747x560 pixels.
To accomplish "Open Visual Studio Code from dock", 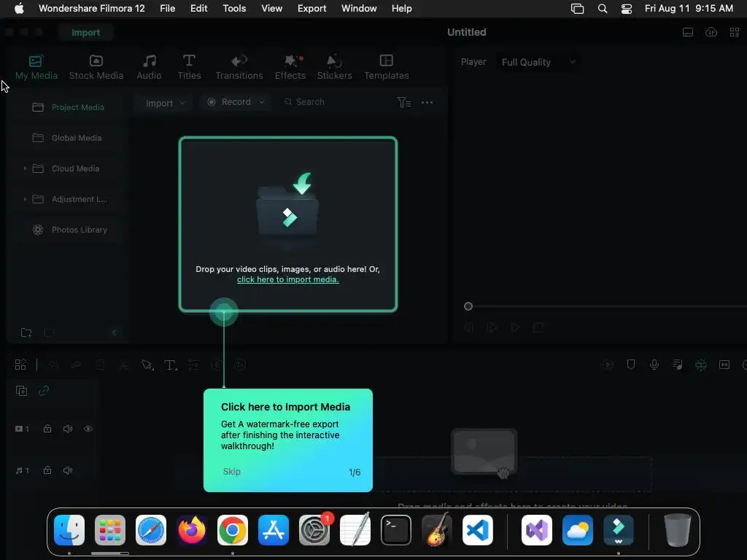I will tap(477, 530).
